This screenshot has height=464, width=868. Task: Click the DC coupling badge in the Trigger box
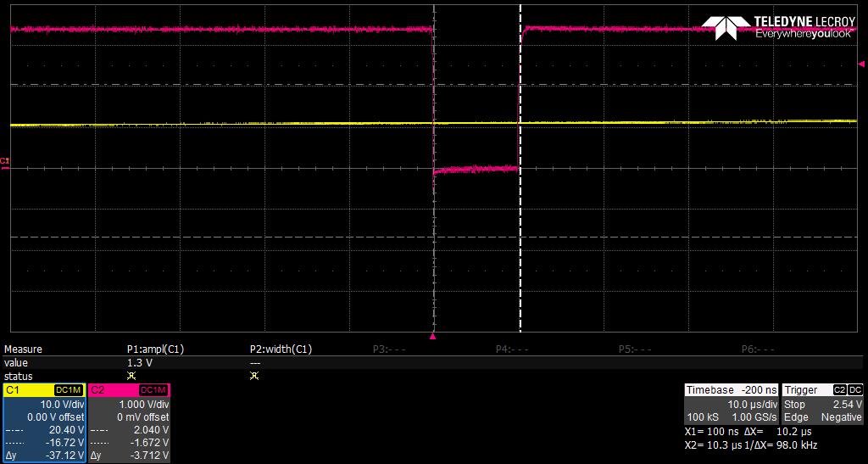coord(855,390)
